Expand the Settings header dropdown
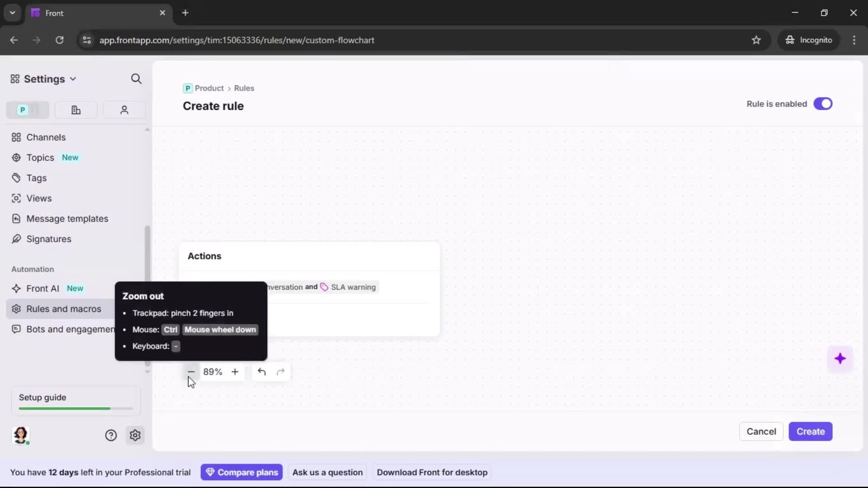 pyautogui.click(x=73, y=79)
